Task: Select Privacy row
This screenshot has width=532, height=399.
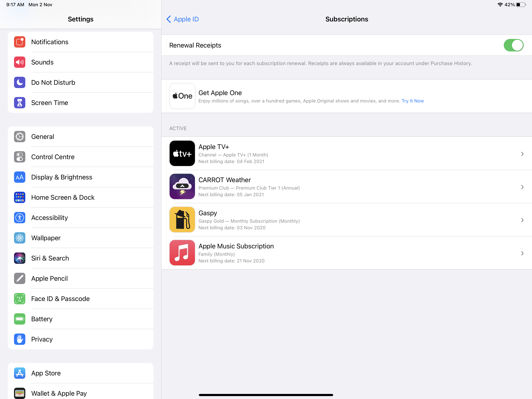Action: 81,339
